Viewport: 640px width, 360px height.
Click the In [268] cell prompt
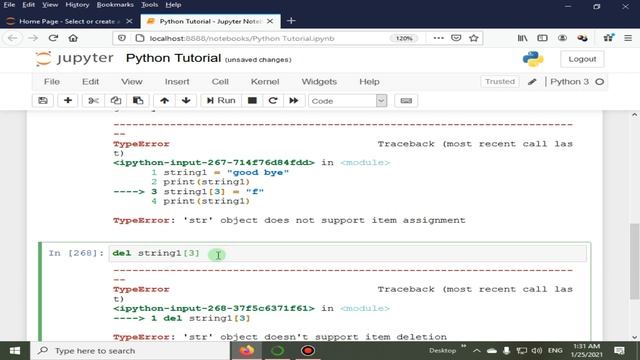point(76,253)
